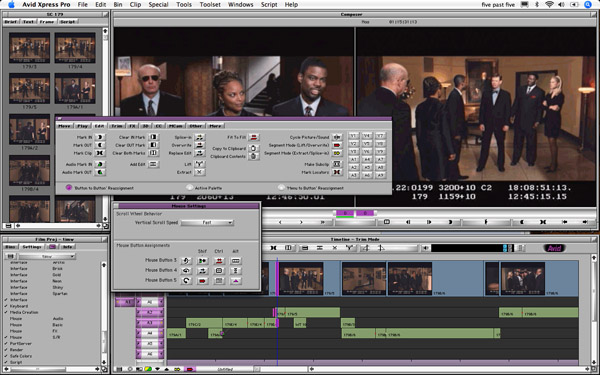The image size is (600, 375).
Task: Select 'Button to Button' Reassignment radio option
Action: pos(69,188)
